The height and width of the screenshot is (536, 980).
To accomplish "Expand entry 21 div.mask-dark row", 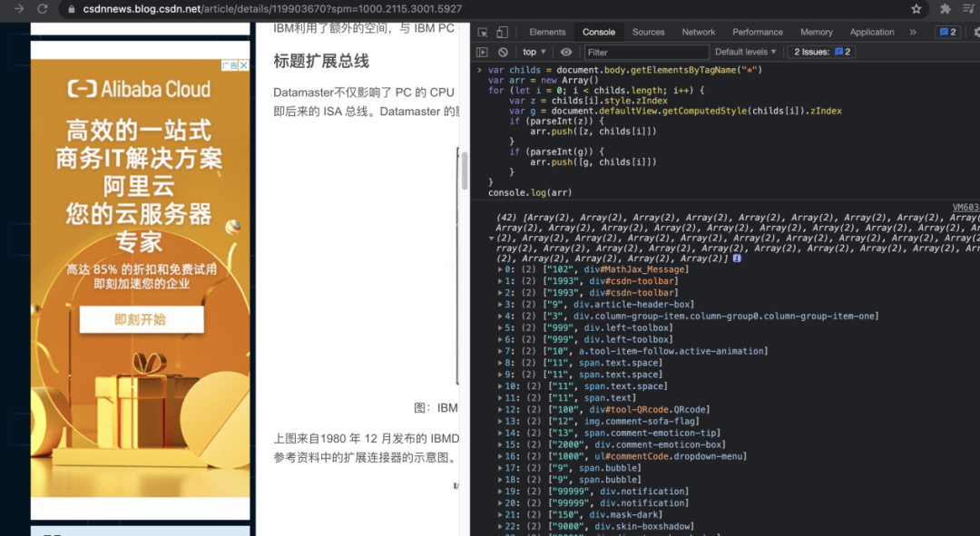I will tap(500, 515).
